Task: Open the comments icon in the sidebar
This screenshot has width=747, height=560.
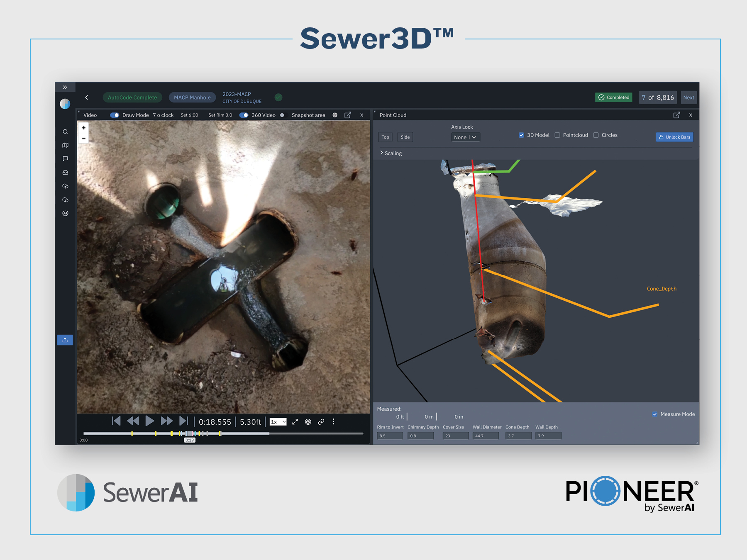Action: pyautogui.click(x=65, y=159)
